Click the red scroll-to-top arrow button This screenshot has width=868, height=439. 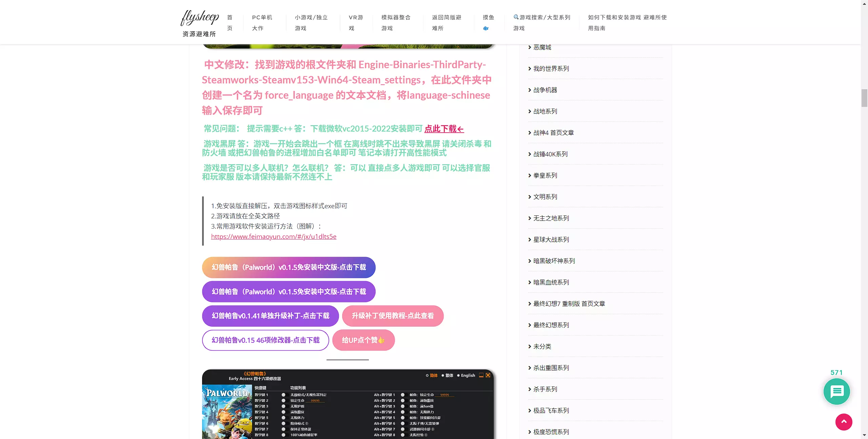pos(844,422)
